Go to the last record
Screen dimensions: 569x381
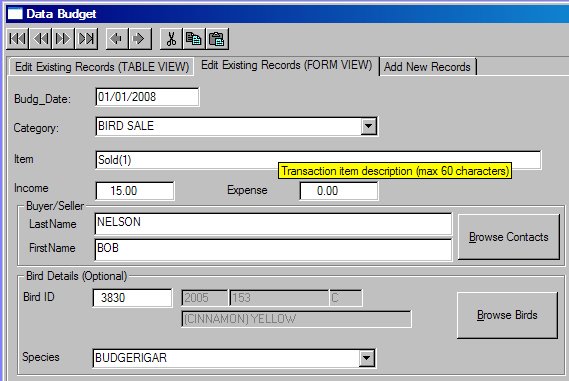click(86, 38)
